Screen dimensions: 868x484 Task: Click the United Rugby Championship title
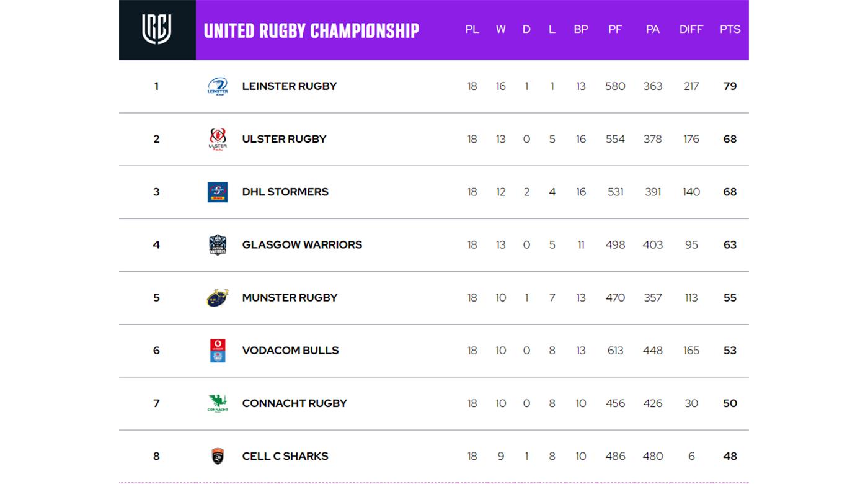[x=311, y=30]
